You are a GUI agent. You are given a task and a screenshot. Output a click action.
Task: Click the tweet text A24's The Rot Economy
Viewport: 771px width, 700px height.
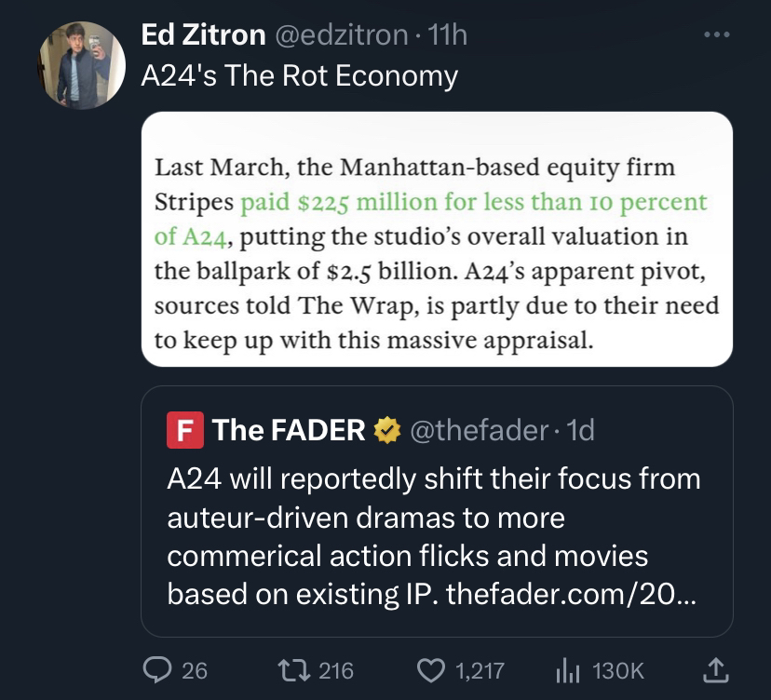pyautogui.click(x=300, y=76)
